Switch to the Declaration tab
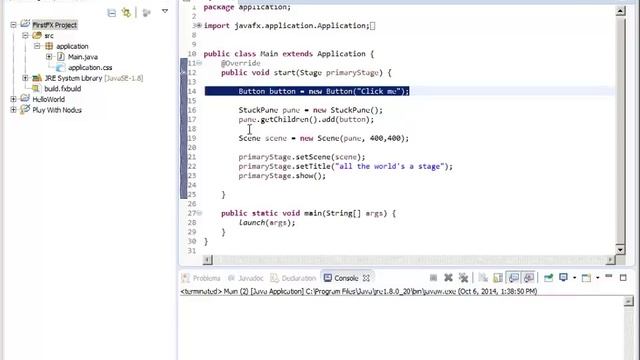The height and width of the screenshot is (360, 640). 293,278
